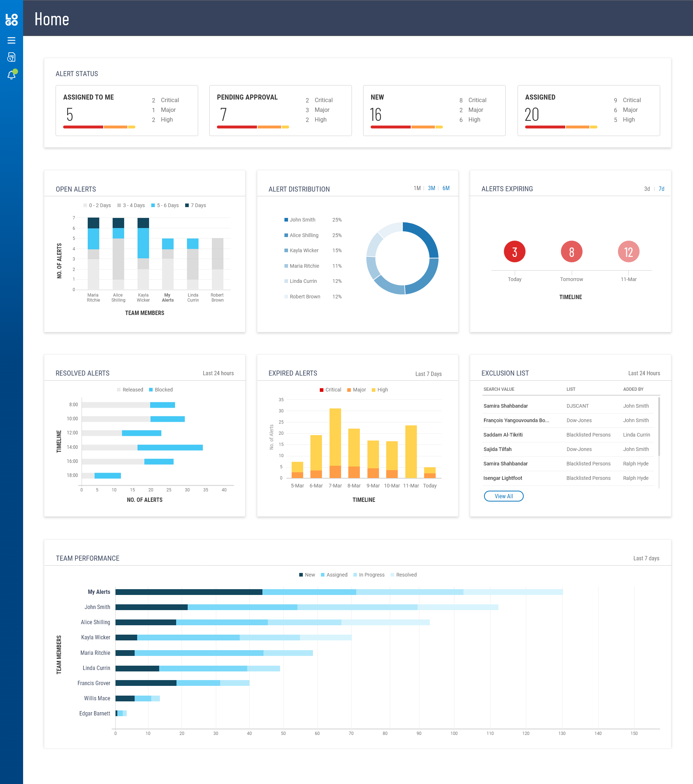Open the Pending Approval alert card
This screenshot has width=693, height=784.
point(280,110)
